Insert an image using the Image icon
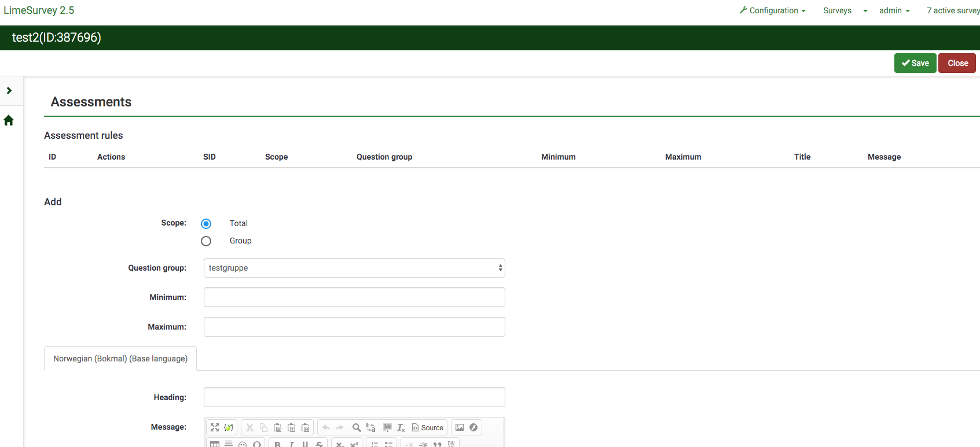This screenshot has height=447, width=980. (x=460, y=427)
